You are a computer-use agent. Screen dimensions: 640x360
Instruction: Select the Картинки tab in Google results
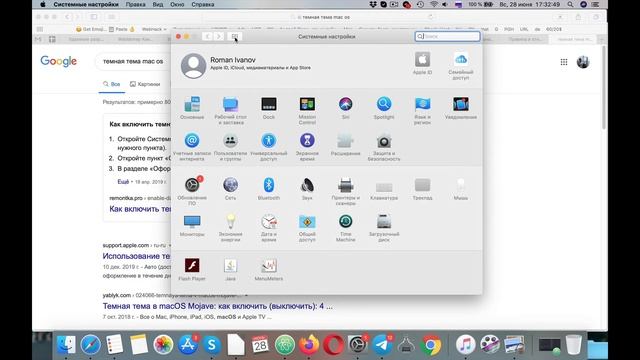(145, 84)
